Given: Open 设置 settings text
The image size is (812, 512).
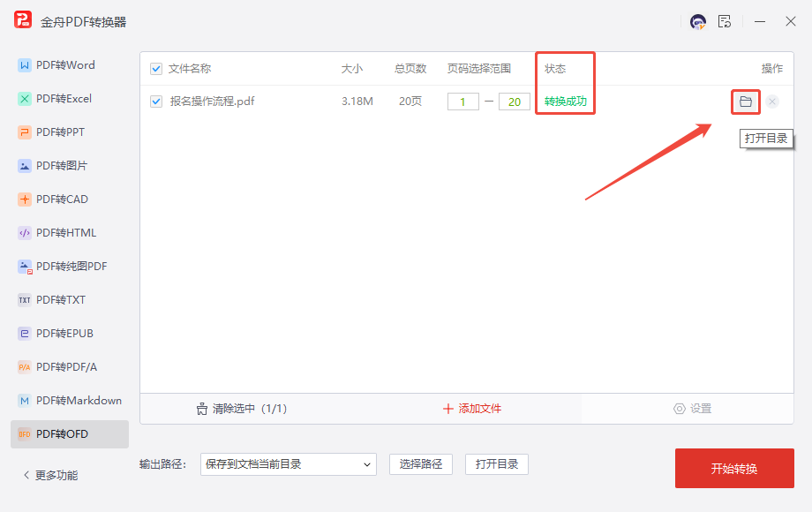Looking at the screenshot, I should coord(701,409).
